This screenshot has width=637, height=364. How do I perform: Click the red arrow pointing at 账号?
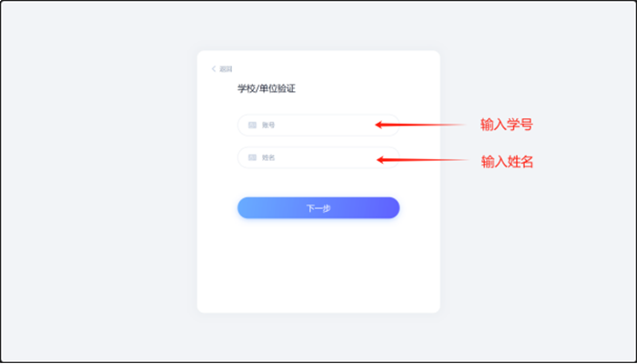pos(420,125)
